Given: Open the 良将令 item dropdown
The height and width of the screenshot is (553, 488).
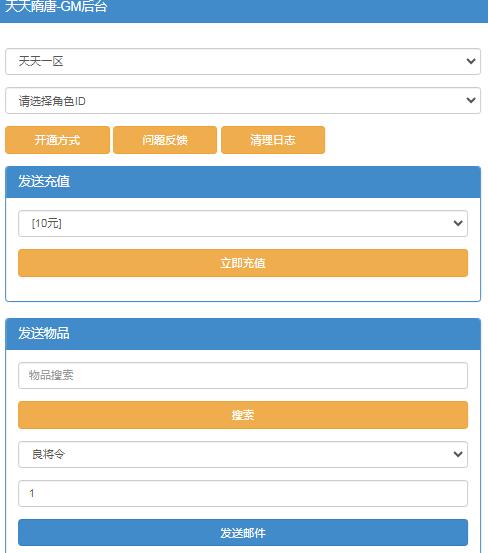Looking at the screenshot, I should pyautogui.click(x=243, y=454).
